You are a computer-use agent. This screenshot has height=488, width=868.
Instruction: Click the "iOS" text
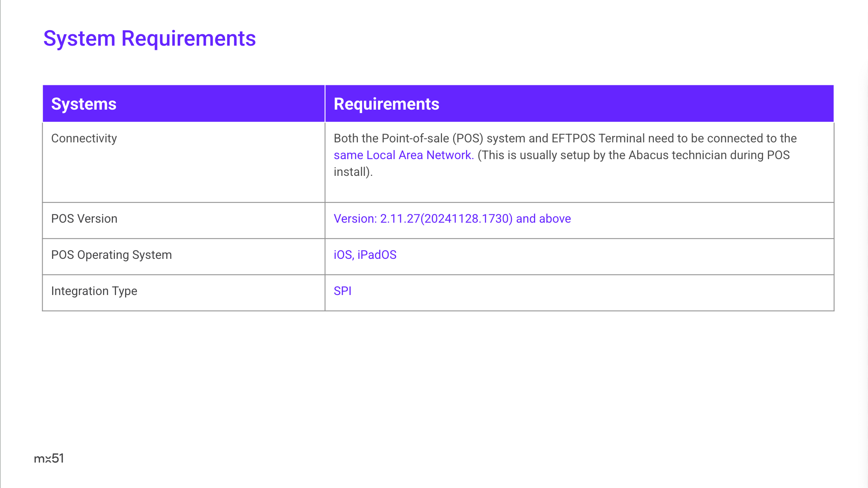point(343,255)
